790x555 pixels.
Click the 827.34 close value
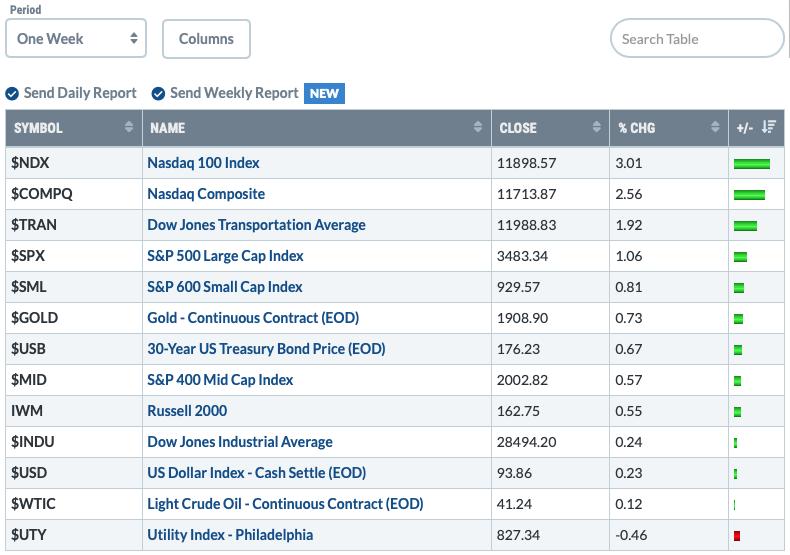518,535
